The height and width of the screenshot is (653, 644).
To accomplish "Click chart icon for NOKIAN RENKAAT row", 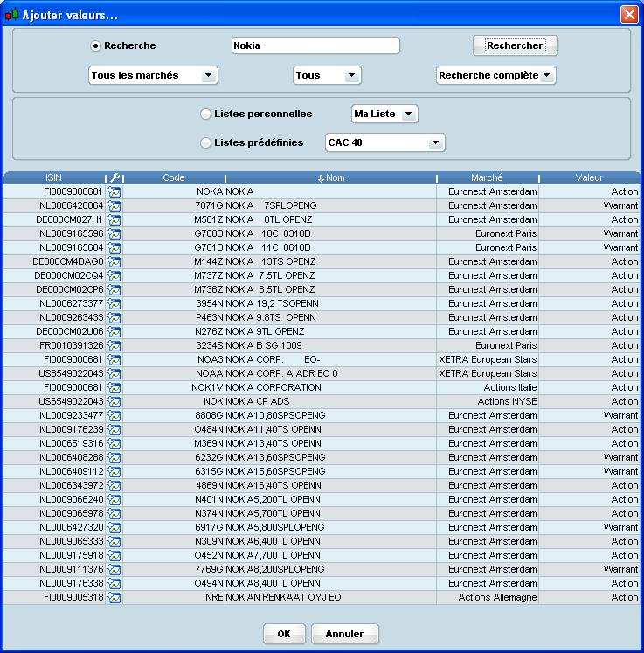I will coord(114,598).
